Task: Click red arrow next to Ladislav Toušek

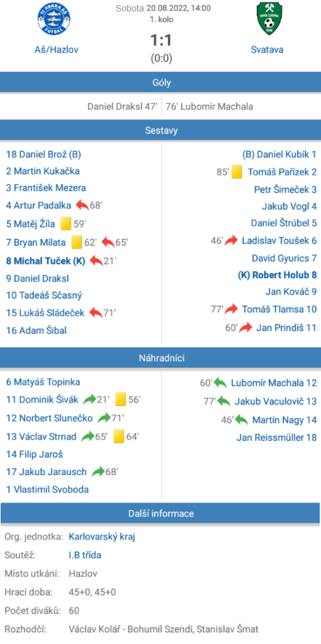Action: [231, 240]
